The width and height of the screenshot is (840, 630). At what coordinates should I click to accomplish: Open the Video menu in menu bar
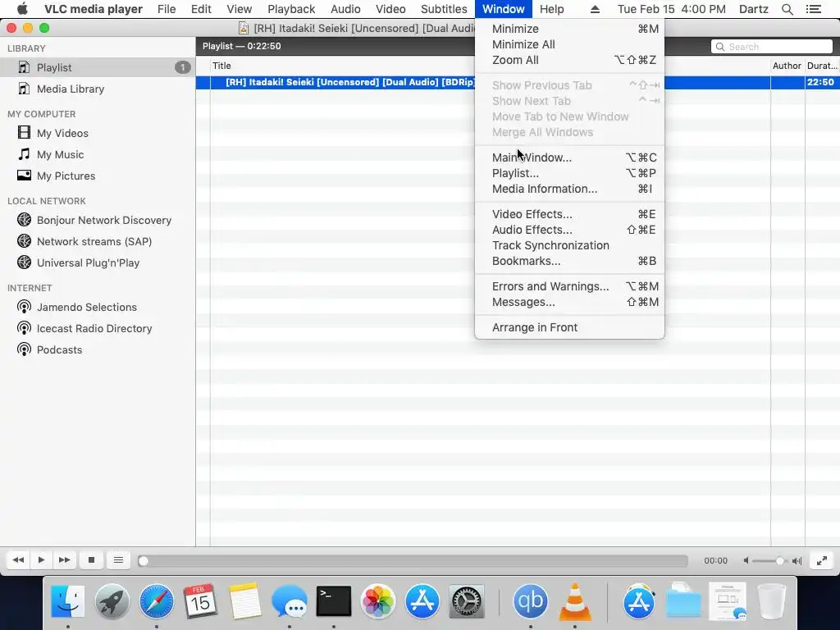[x=390, y=9]
